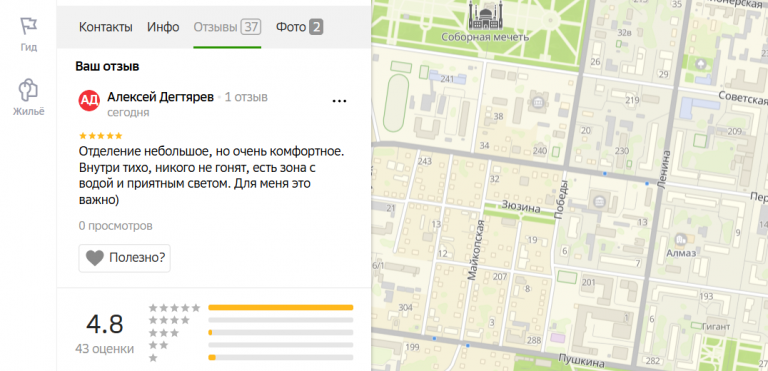
Task: Click the '43 оценки' text
Action: 104,349
